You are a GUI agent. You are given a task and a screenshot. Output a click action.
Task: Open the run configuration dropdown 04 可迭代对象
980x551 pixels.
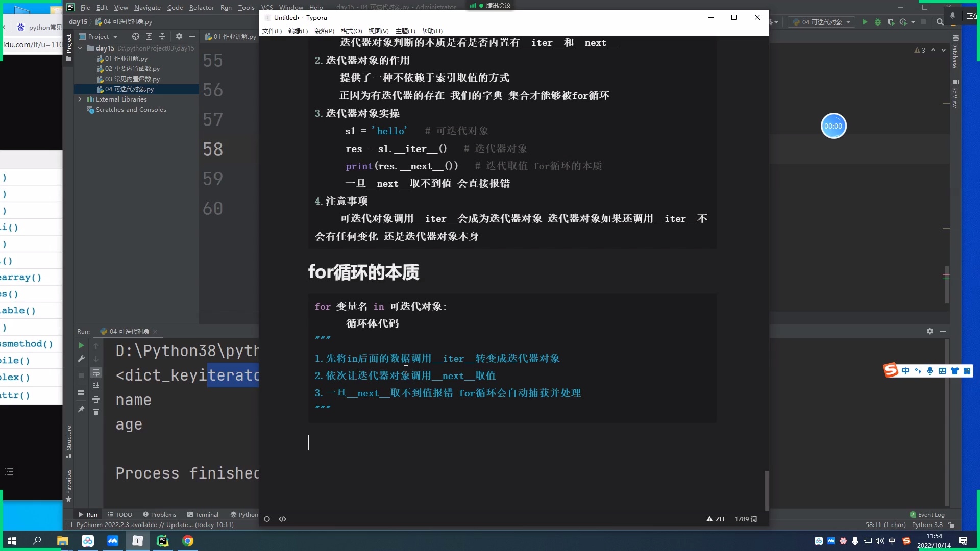click(x=821, y=22)
